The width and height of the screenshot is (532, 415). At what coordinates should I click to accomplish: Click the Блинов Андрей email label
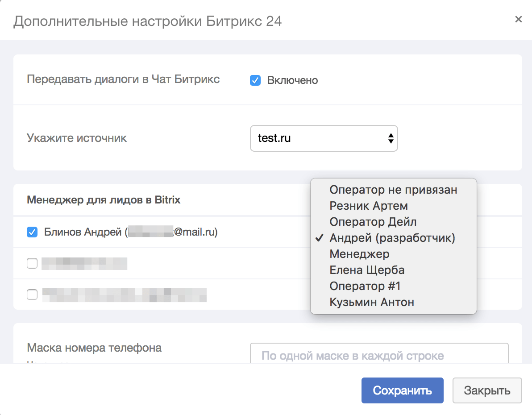point(131,232)
